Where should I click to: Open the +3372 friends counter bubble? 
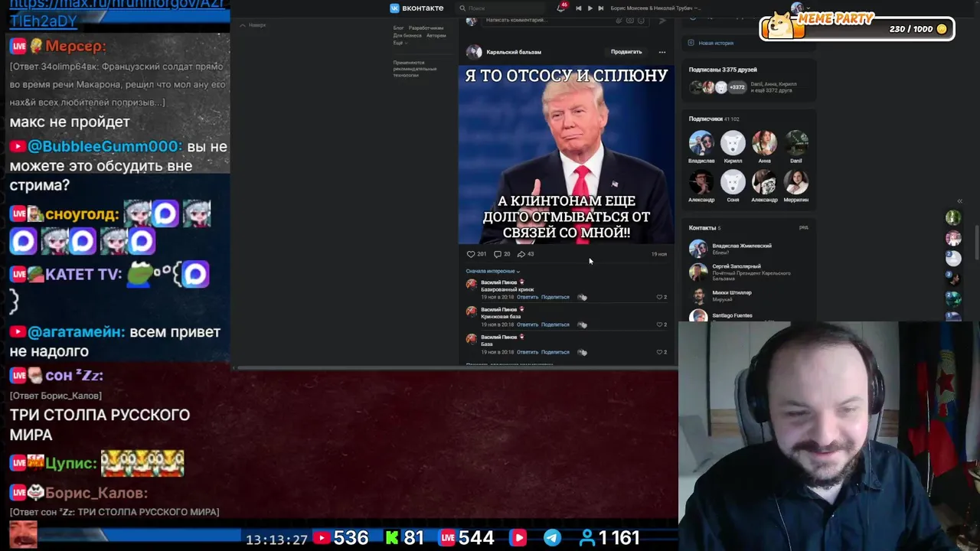[737, 87]
